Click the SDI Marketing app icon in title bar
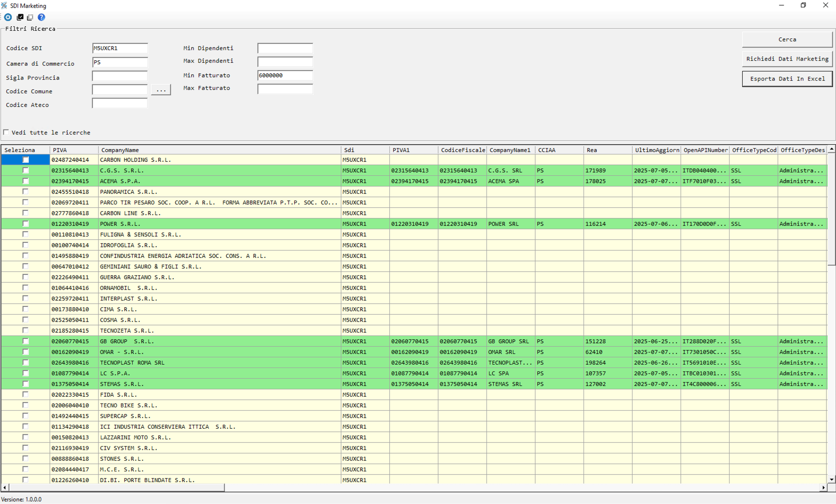Image resolution: width=836 pixels, height=504 pixels. tap(4, 5)
